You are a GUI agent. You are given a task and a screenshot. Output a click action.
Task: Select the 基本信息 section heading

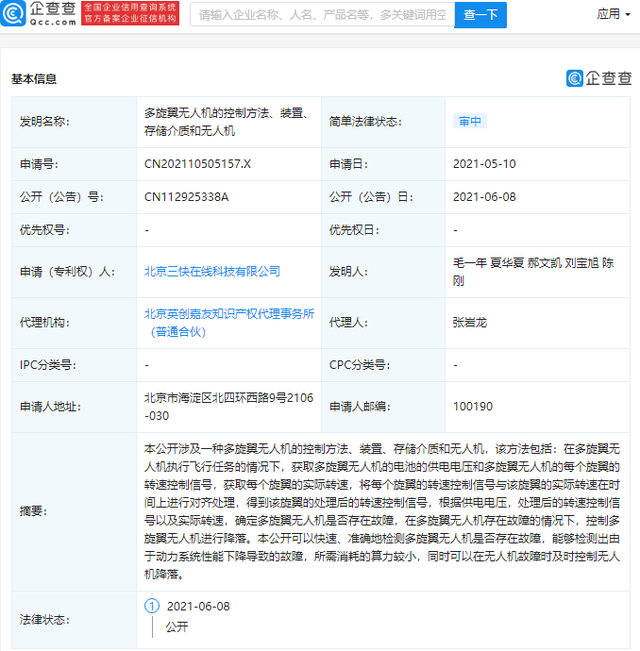[34, 79]
